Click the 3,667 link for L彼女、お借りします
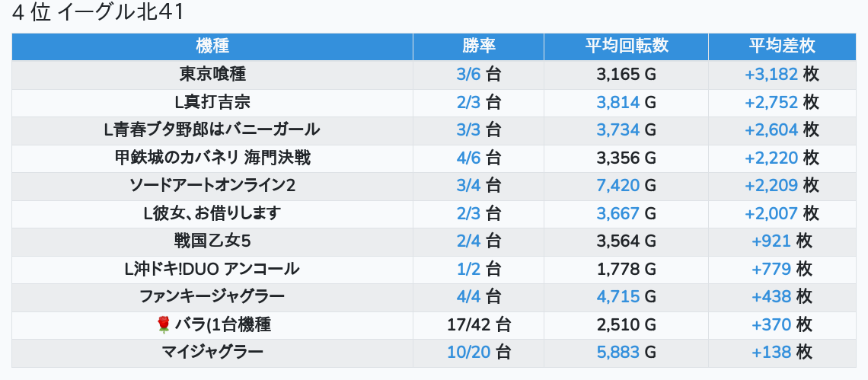The image size is (868, 380). tap(618, 213)
